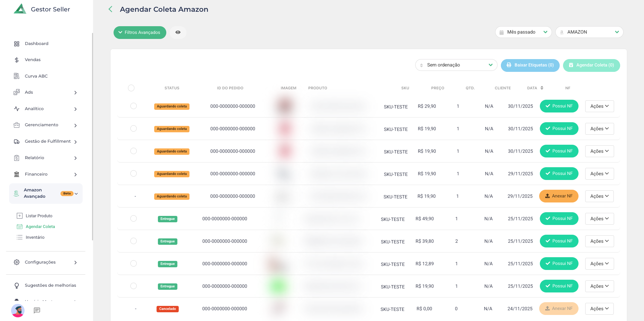Select the first order row checkbox
The width and height of the screenshot is (644, 321).
point(133,106)
